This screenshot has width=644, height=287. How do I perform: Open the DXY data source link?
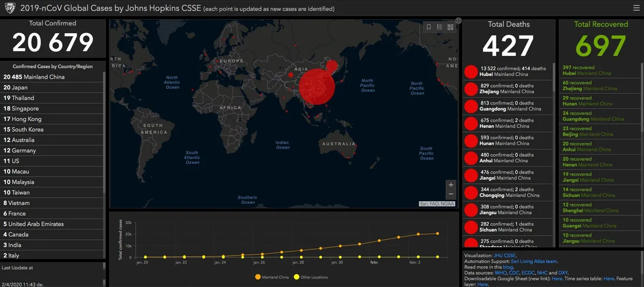[x=563, y=273]
